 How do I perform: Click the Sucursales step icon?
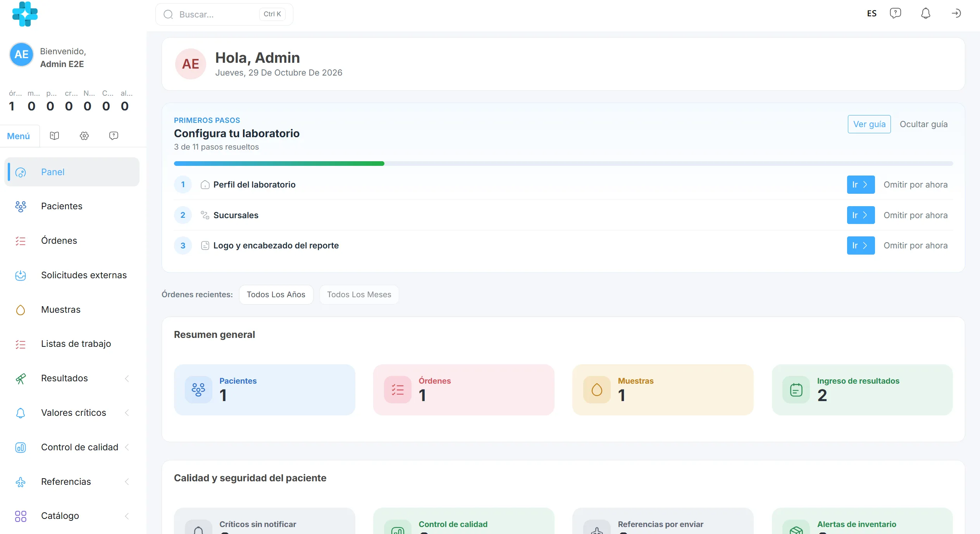[205, 215]
